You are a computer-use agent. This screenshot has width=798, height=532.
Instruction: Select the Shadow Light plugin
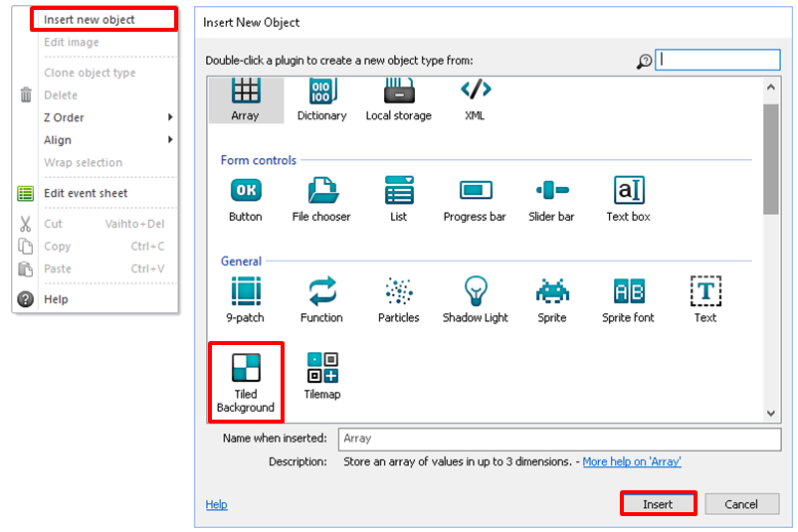tap(475, 291)
